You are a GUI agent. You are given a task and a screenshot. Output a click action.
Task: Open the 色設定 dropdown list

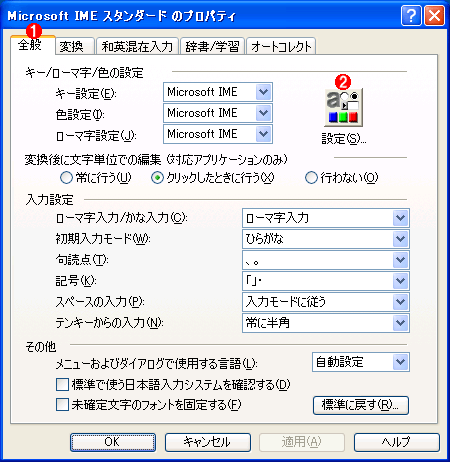tap(218, 113)
